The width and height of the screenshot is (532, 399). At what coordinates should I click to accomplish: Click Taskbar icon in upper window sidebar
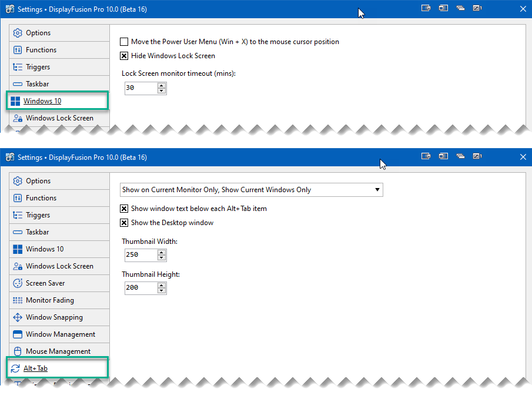click(18, 84)
